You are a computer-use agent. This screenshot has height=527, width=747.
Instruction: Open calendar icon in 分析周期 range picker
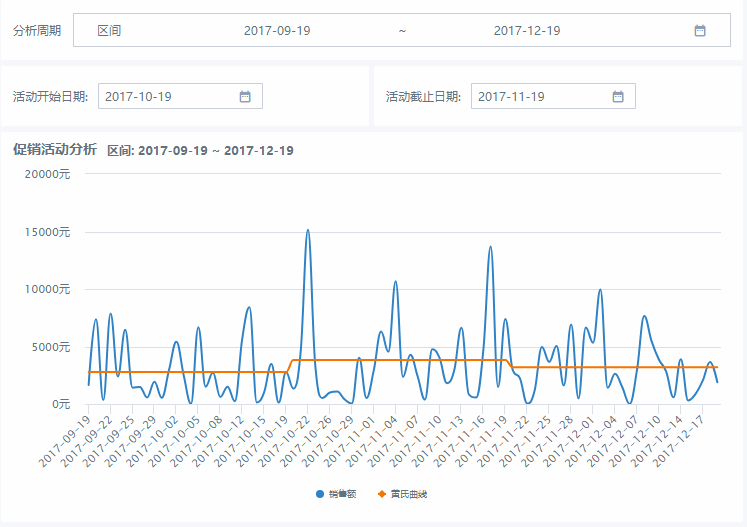coord(699,30)
